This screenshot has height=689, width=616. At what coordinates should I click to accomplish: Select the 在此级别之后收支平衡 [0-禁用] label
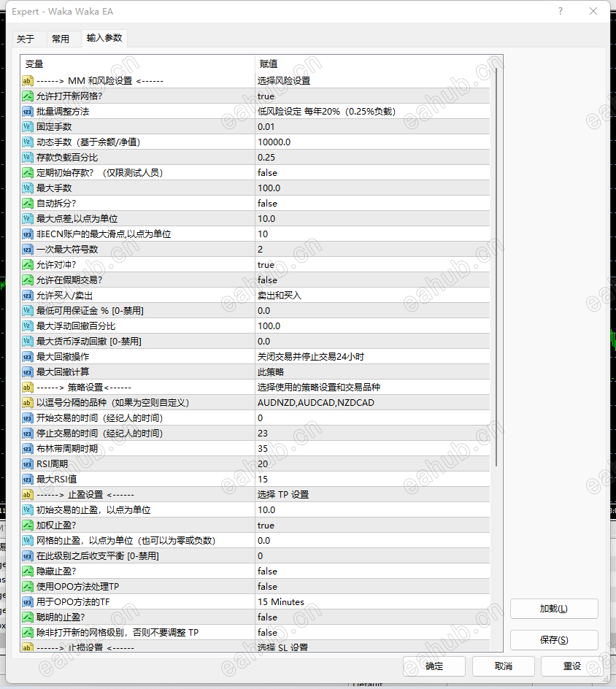tap(98, 556)
